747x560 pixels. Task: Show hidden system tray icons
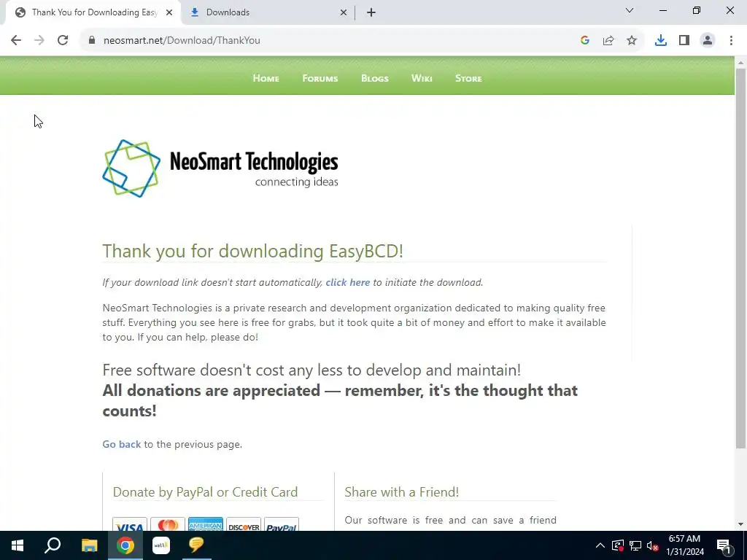tap(600, 545)
